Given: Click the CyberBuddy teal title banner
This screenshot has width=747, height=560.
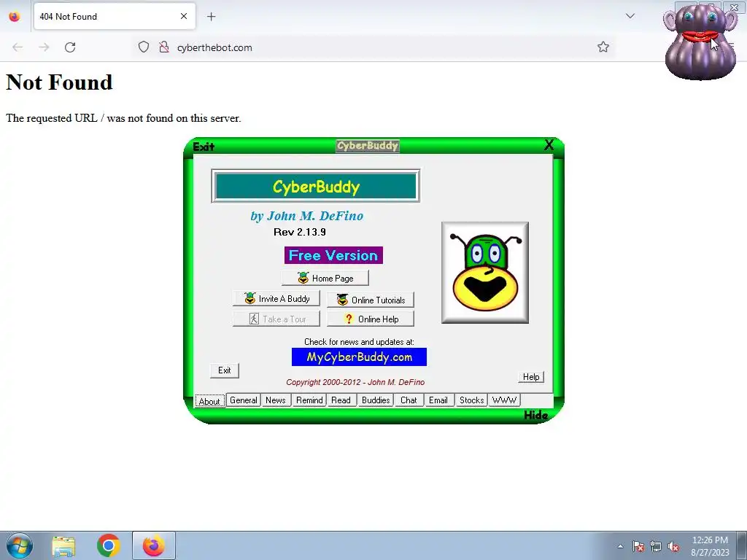Looking at the screenshot, I should [315, 186].
